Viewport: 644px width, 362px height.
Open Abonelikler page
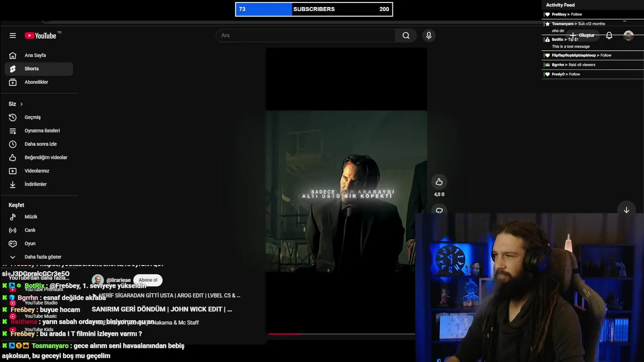(x=39, y=82)
